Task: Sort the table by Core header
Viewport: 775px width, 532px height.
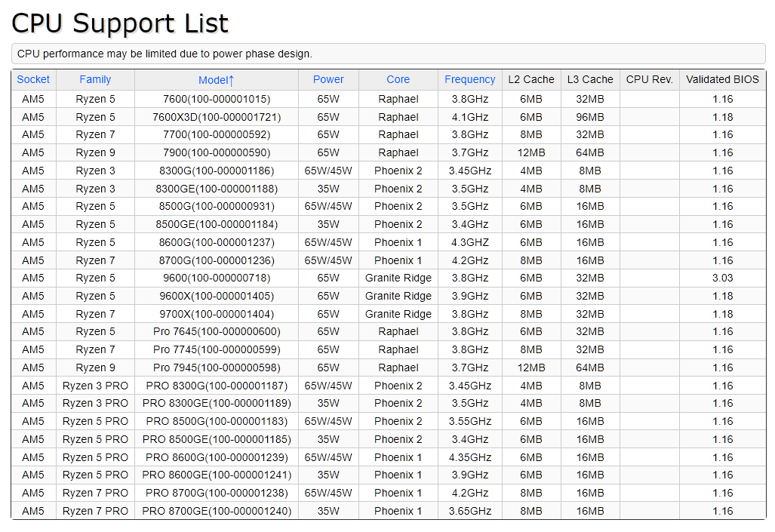Action: tap(398, 79)
